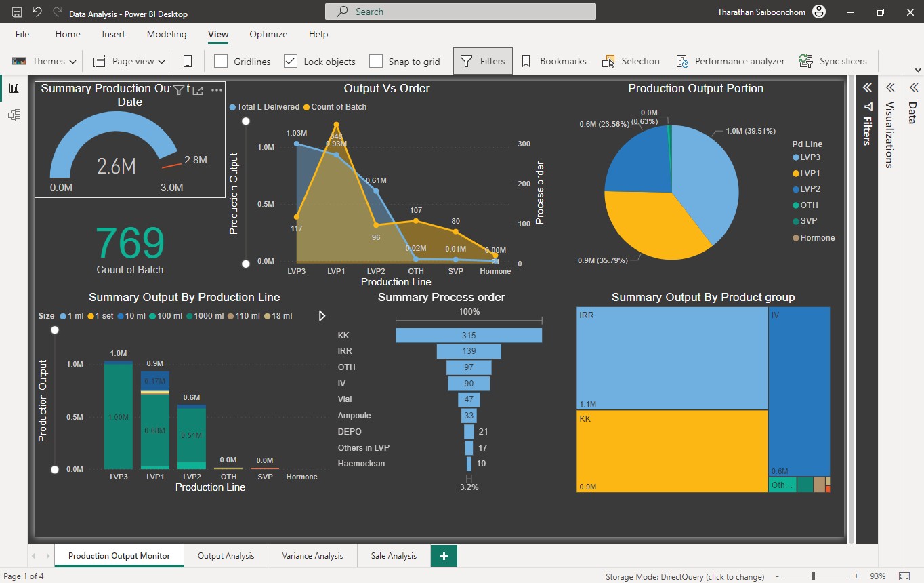Expand the Page view options

tap(129, 61)
